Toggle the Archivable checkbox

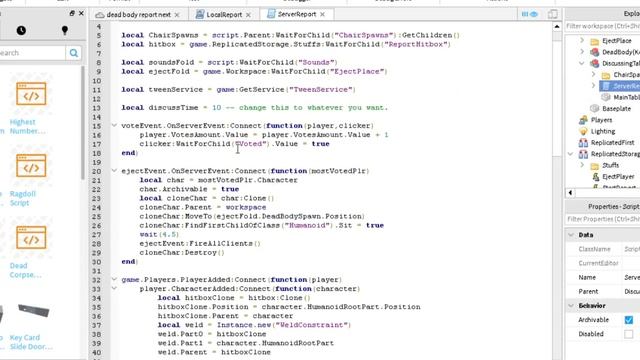pos(629,320)
